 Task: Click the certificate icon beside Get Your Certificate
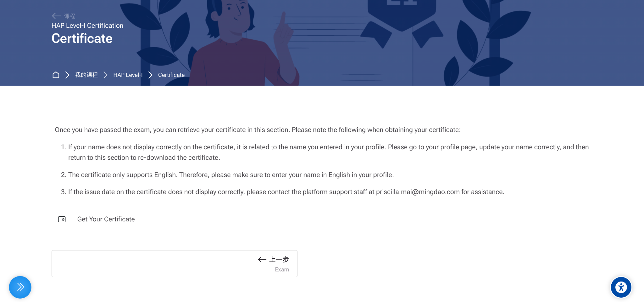pyautogui.click(x=62, y=219)
